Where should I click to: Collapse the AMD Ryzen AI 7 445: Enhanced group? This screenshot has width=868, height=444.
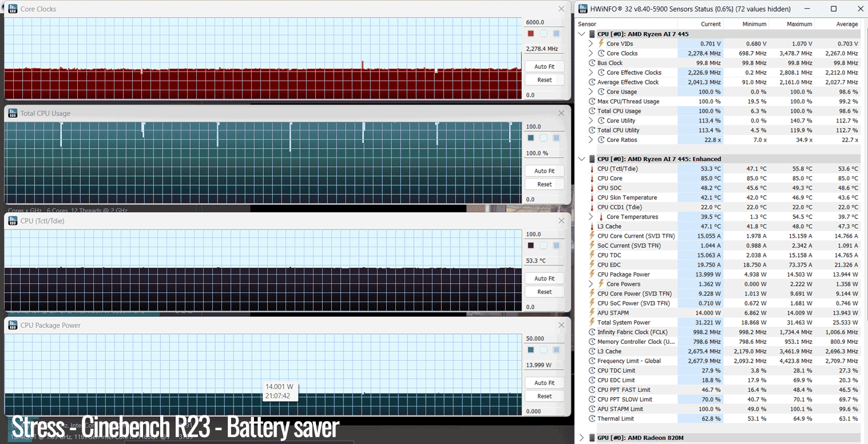[x=582, y=159]
